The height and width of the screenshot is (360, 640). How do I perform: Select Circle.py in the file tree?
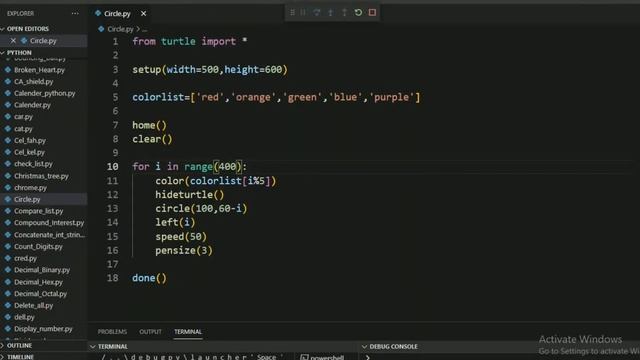(x=27, y=199)
